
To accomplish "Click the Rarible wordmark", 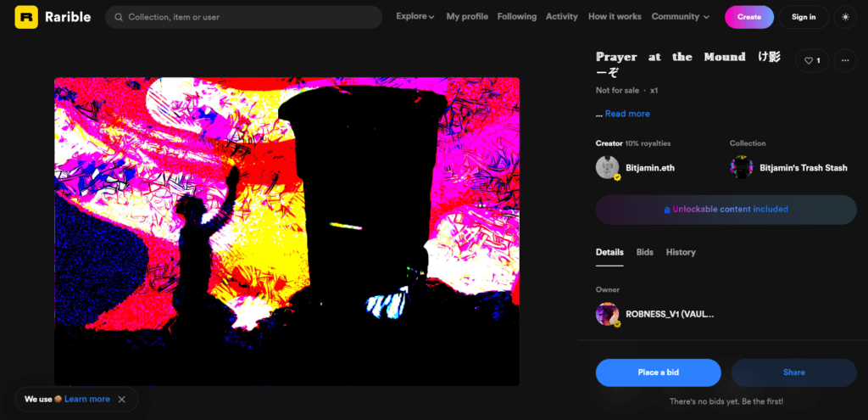I will pos(68,17).
